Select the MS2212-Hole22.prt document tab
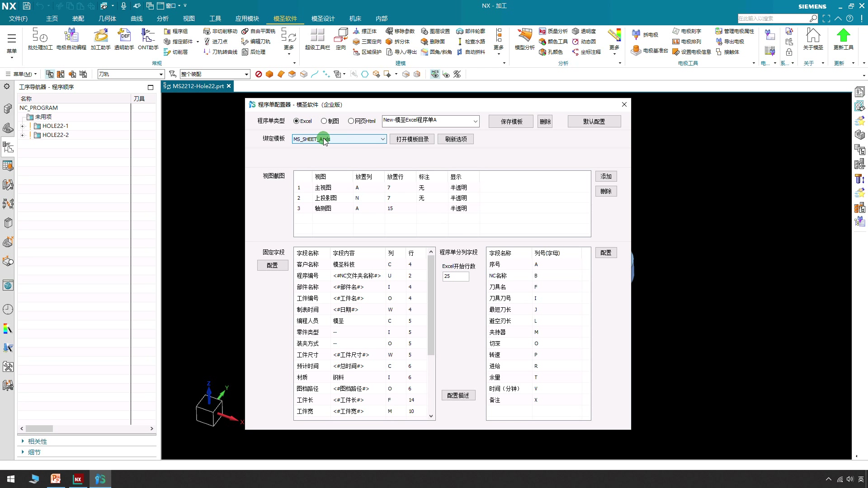868x488 pixels. click(198, 86)
